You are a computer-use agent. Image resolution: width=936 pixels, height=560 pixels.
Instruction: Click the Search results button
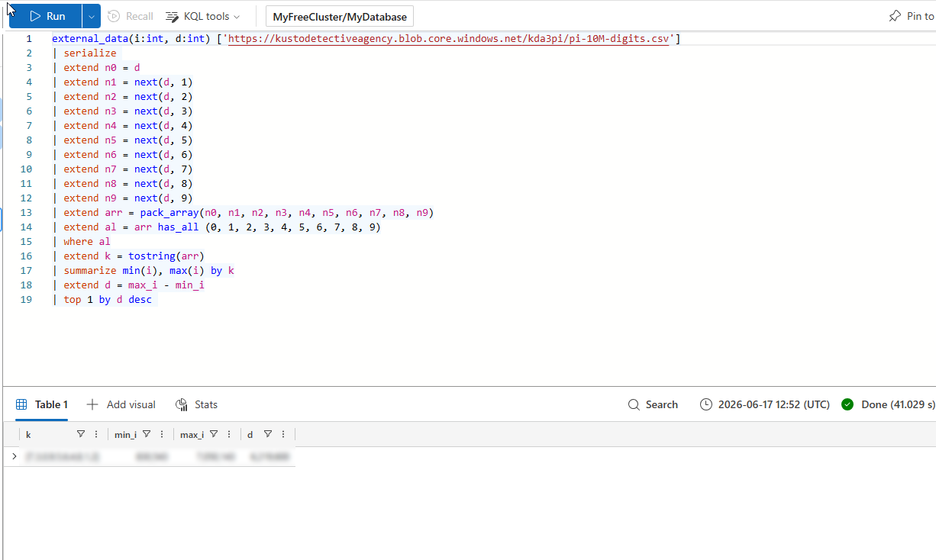tap(653, 404)
